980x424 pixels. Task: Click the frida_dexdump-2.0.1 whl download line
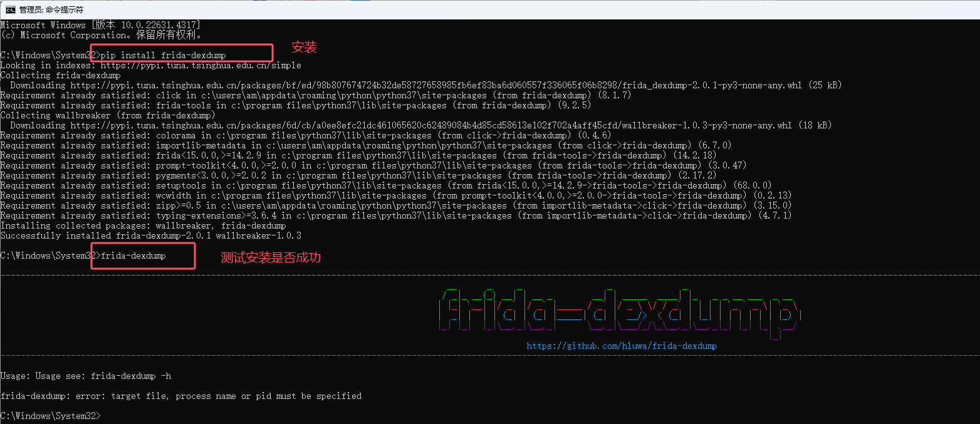pyautogui.click(x=426, y=85)
